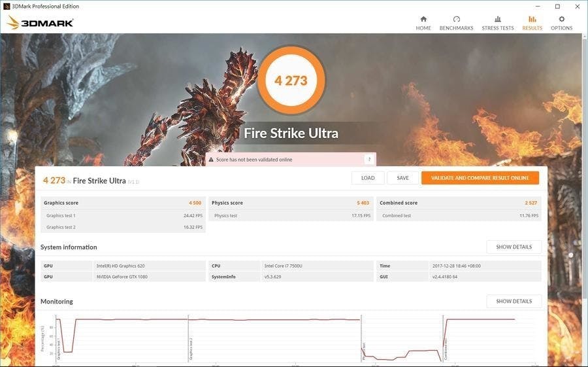Click the SAVE button
Image resolution: width=588 pixels, height=367 pixels.
[x=402, y=178]
